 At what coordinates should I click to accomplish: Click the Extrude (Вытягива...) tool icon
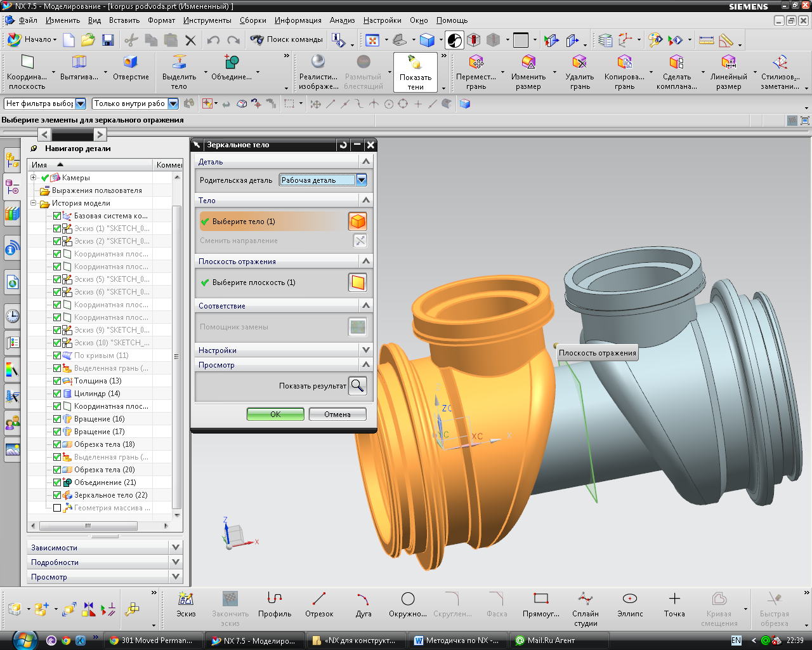[79, 62]
